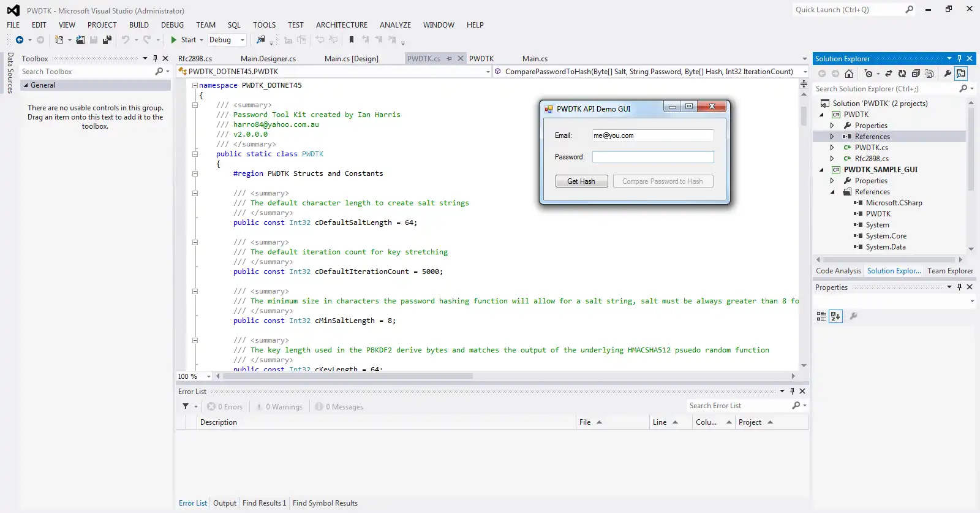Click Sync with Active Document icon
This screenshot has width=980, height=513.
pyautogui.click(x=889, y=74)
